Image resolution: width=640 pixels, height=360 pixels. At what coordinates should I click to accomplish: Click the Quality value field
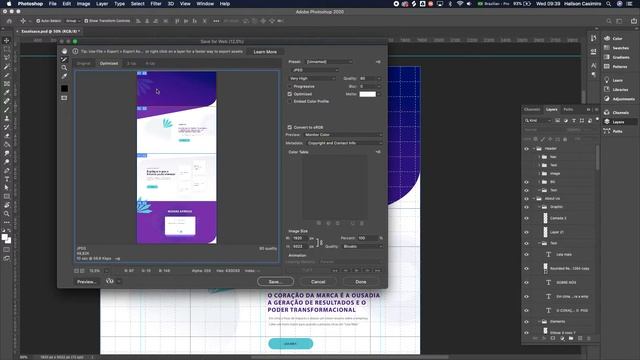tap(369, 78)
